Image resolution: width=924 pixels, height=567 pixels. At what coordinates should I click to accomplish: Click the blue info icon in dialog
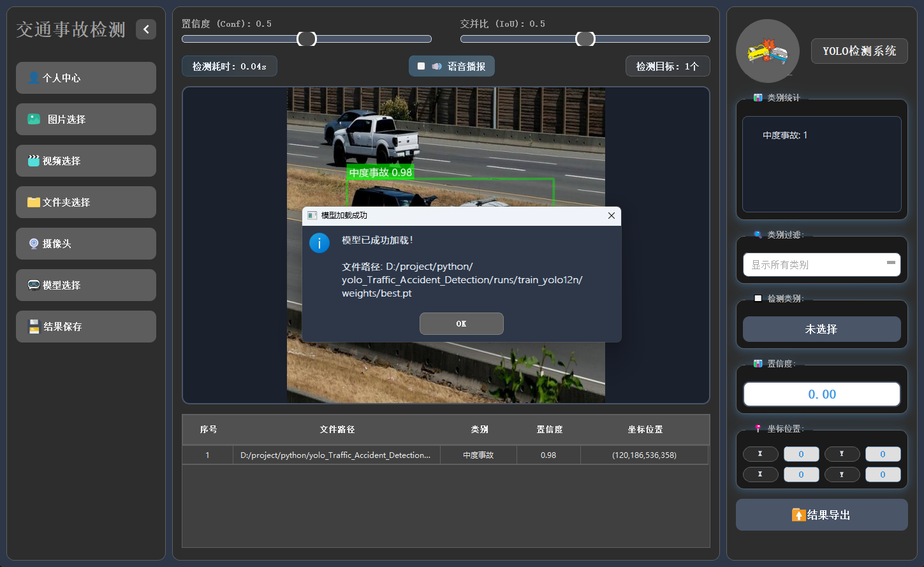pos(319,243)
